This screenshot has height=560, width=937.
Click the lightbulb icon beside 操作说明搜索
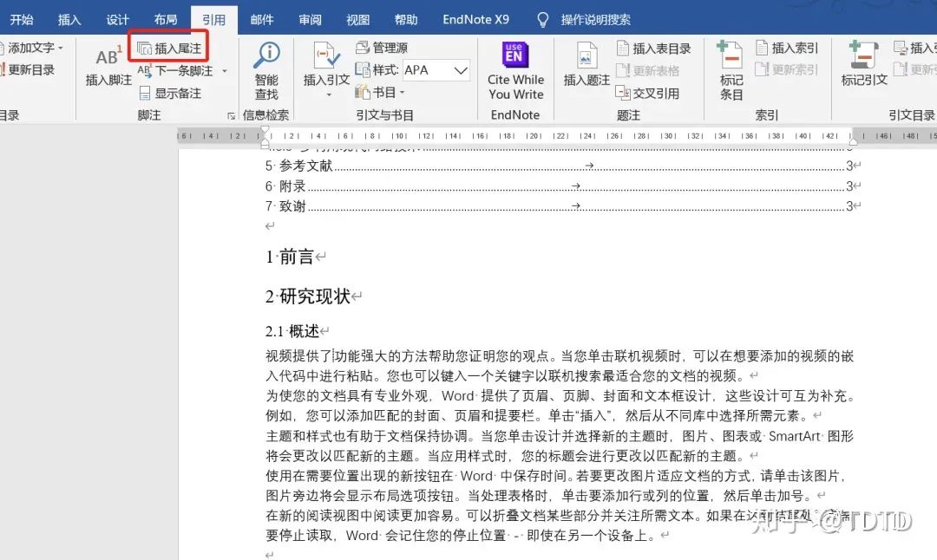coord(542,20)
